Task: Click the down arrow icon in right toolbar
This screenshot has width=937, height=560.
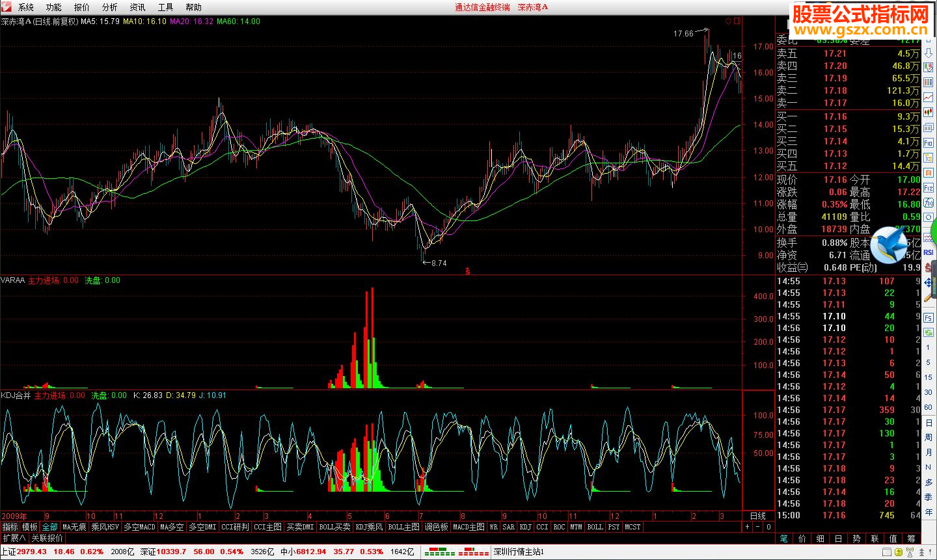Action: click(x=929, y=53)
